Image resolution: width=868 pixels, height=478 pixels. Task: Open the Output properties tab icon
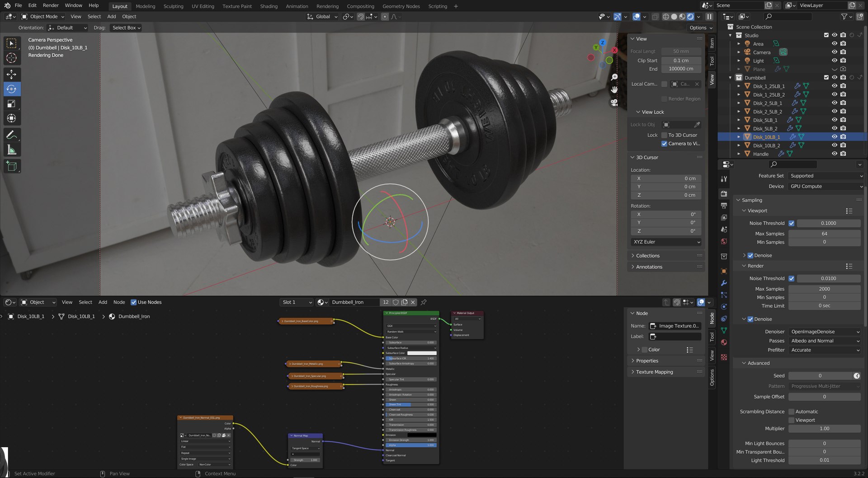coord(724,206)
